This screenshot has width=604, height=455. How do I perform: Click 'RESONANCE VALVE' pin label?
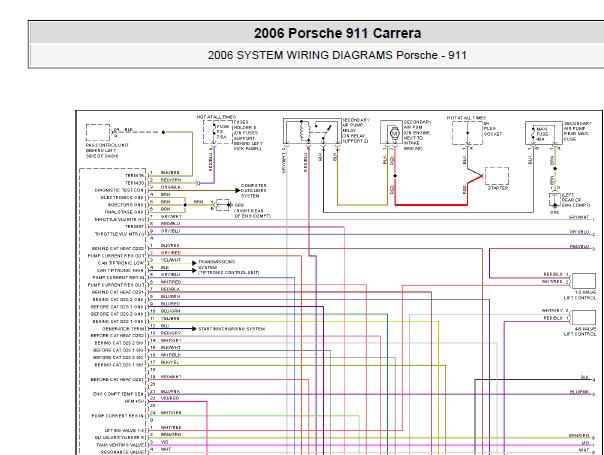pos(122,452)
